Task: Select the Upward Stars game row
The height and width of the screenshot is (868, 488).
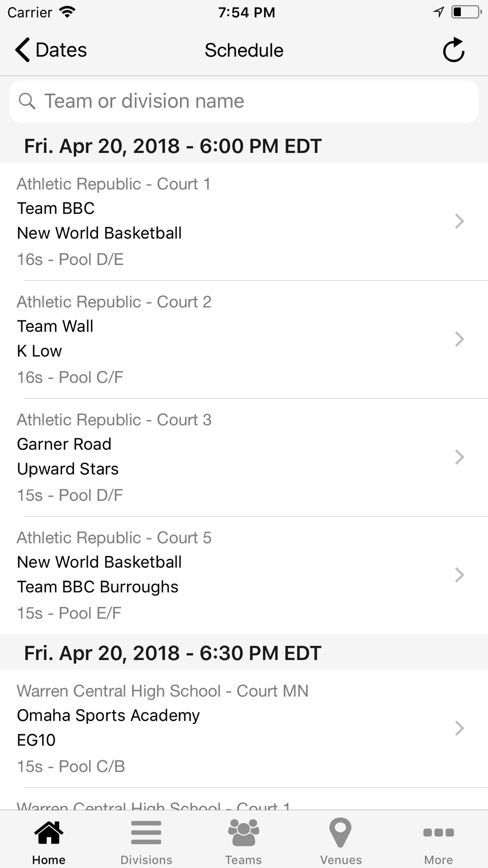Action: (244, 457)
